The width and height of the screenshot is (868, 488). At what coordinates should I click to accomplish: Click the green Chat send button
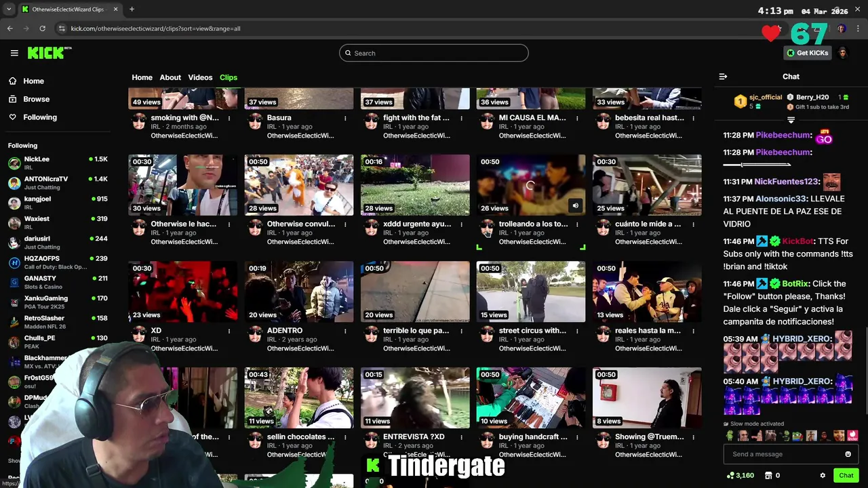coord(846,476)
